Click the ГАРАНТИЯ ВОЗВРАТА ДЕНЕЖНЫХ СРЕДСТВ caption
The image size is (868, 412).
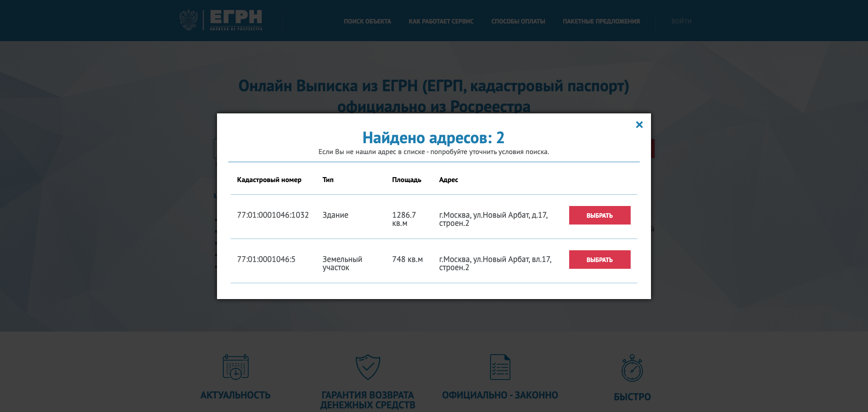pos(368,400)
